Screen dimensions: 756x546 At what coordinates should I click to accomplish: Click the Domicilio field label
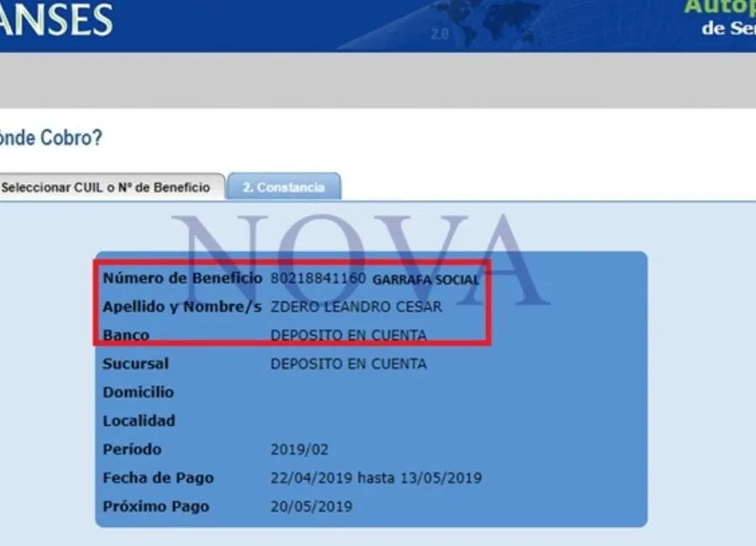click(x=139, y=392)
